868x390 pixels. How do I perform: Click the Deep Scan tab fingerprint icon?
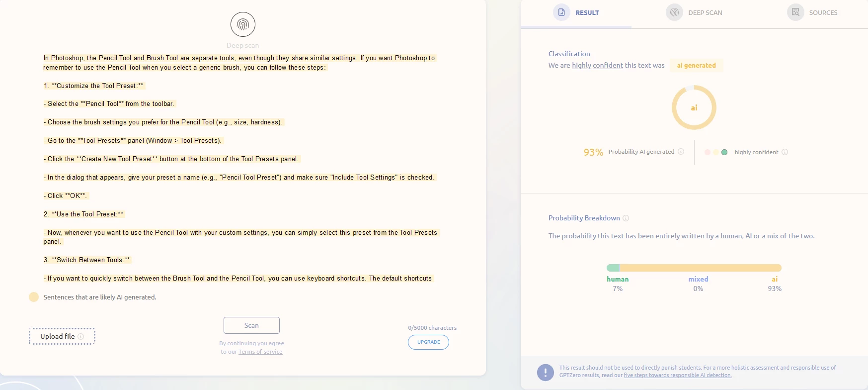[674, 12]
